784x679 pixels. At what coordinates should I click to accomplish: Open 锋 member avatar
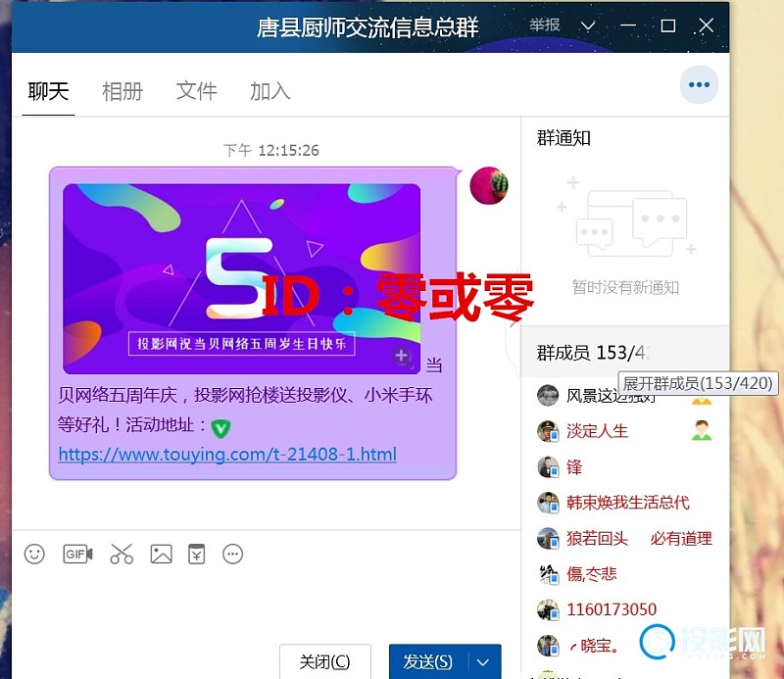(x=548, y=467)
